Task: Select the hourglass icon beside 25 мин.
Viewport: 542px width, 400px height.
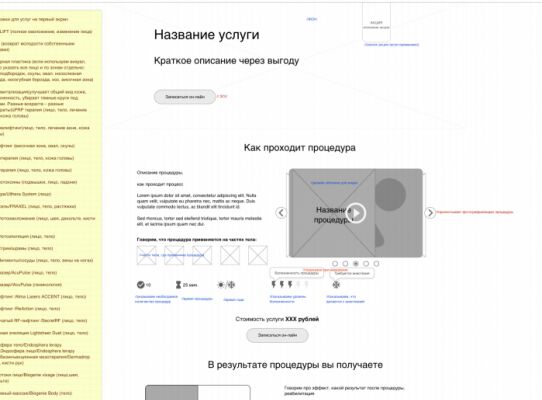Action: pyautogui.click(x=178, y=285)
